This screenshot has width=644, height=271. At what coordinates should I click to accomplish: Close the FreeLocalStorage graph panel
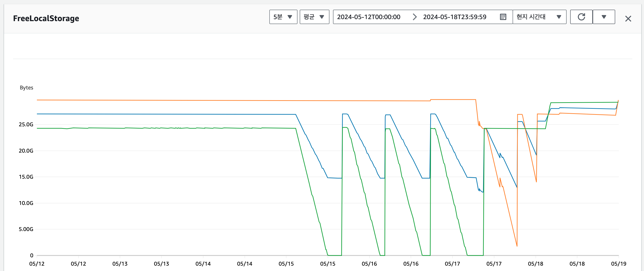(628, 19)
